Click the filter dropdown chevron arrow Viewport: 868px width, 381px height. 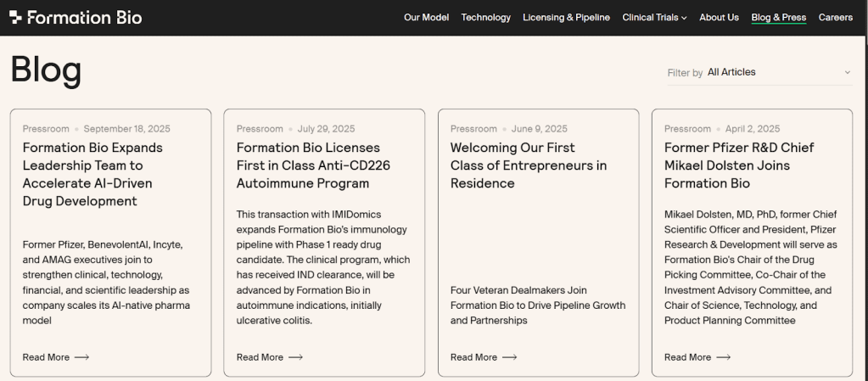847,73
